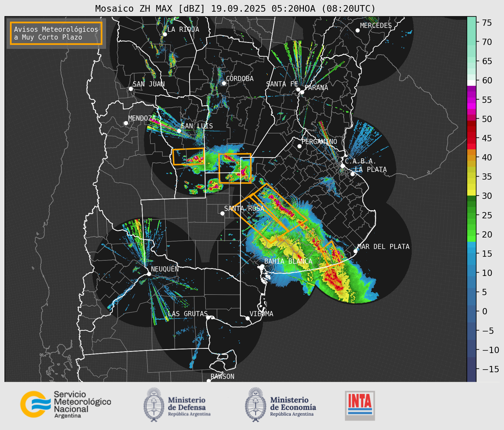This screenshot has width=504, height=430.
Task: Click the orange warning box near San Luis
Action: click(x=189, y=156)
